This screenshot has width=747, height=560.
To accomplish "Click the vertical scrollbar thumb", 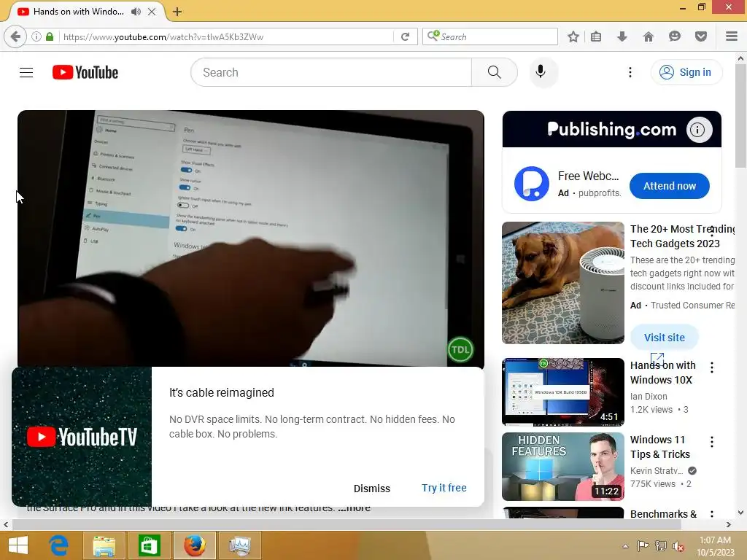I will 740,116.
